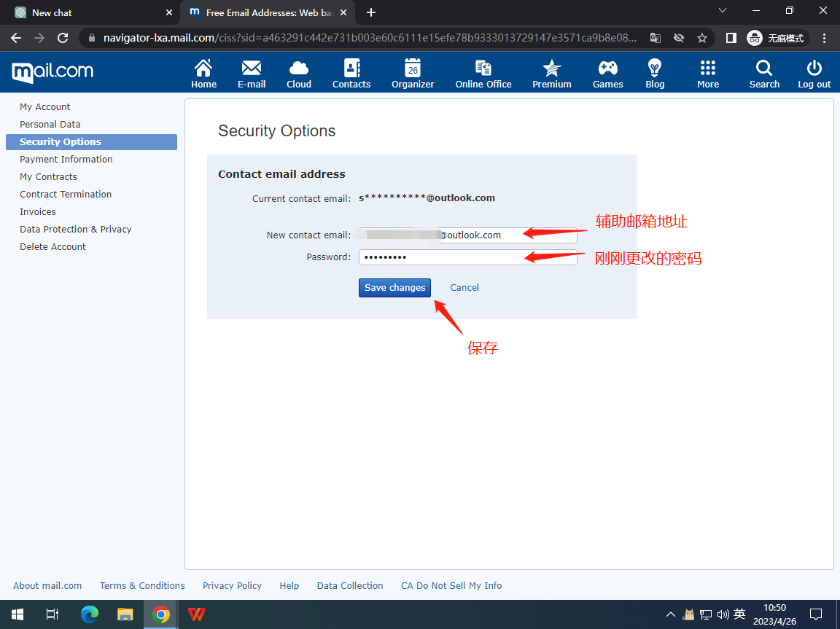Image resolution: width=840 pixels, height=629 pixels.
Task: Click the Cancel link
Action: 464,288
